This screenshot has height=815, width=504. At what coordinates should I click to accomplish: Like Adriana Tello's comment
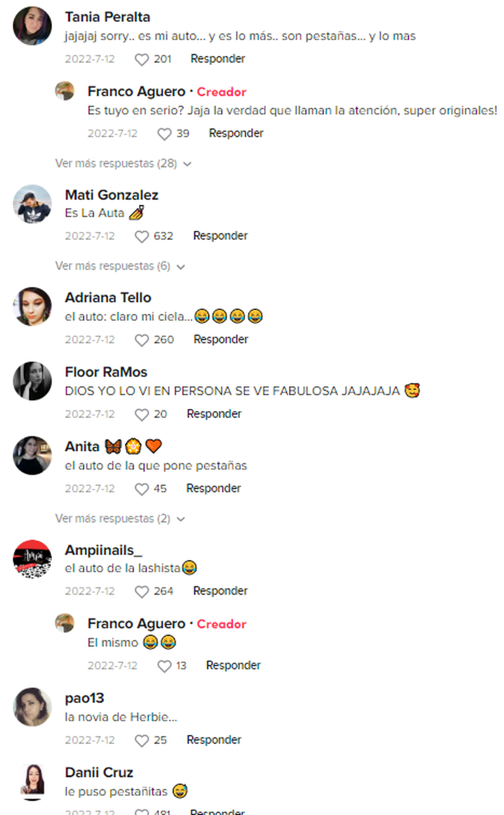pyautogui.click(x=142, y=340)
